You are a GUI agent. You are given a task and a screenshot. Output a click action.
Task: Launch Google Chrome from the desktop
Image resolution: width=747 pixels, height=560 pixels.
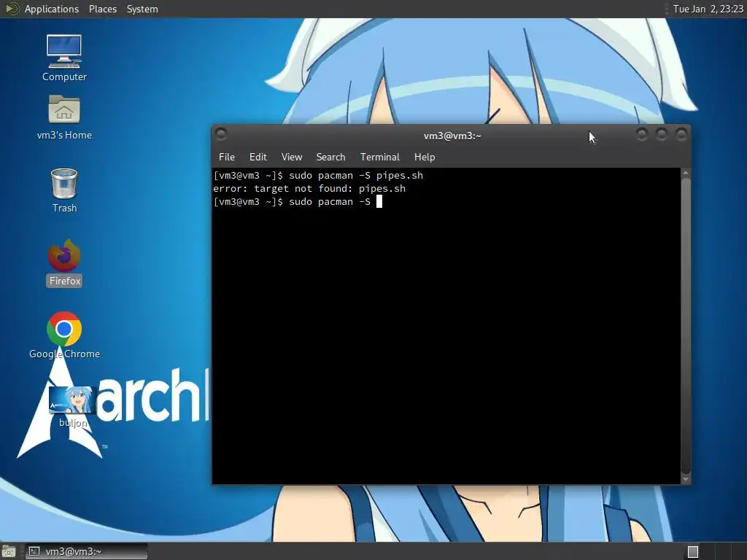(64, 335)
